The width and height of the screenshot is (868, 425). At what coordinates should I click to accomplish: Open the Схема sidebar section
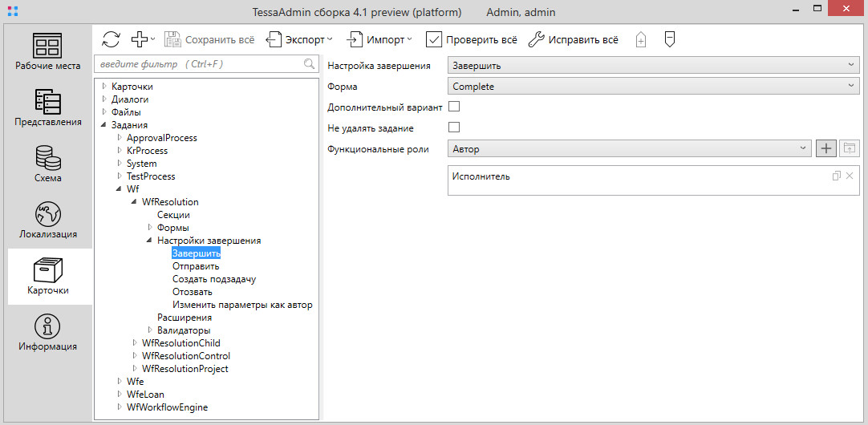click(47, 164)
